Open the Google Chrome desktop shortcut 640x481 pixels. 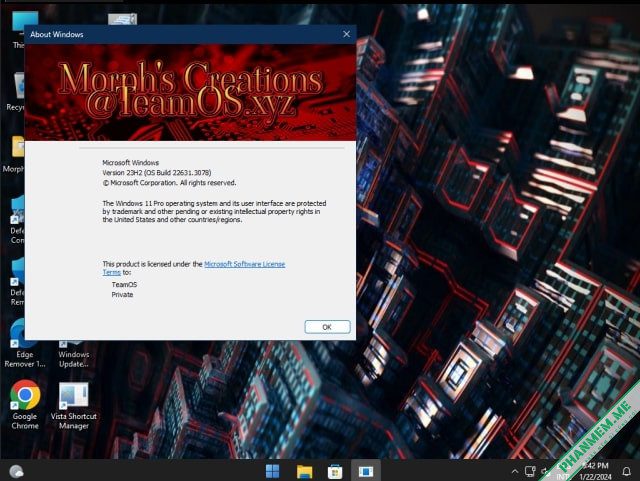(x=25, y=404)
